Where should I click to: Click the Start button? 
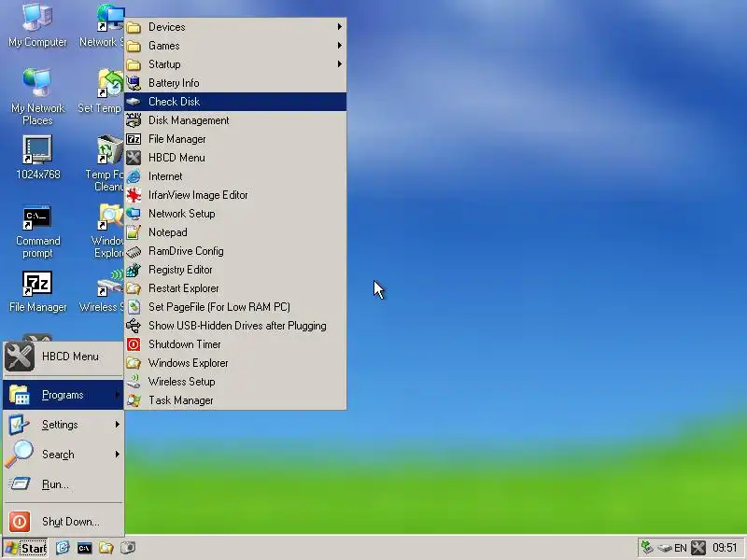(25, 548)
